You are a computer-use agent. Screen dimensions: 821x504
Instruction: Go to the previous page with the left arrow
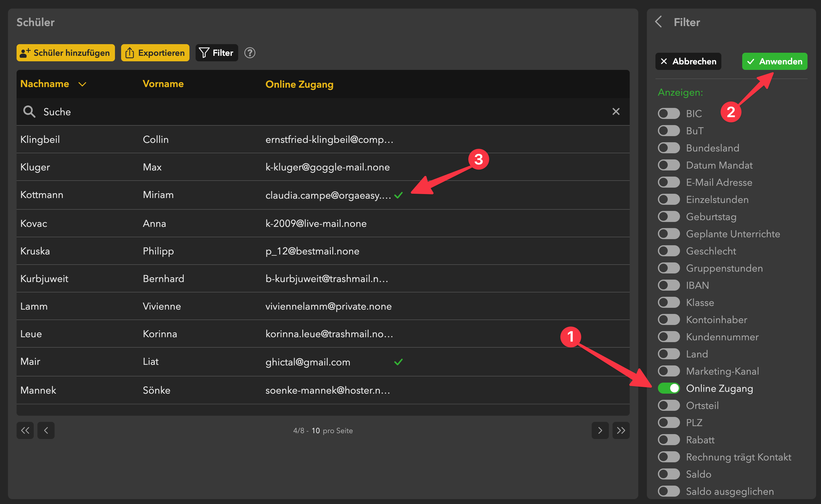coord(46,430)
